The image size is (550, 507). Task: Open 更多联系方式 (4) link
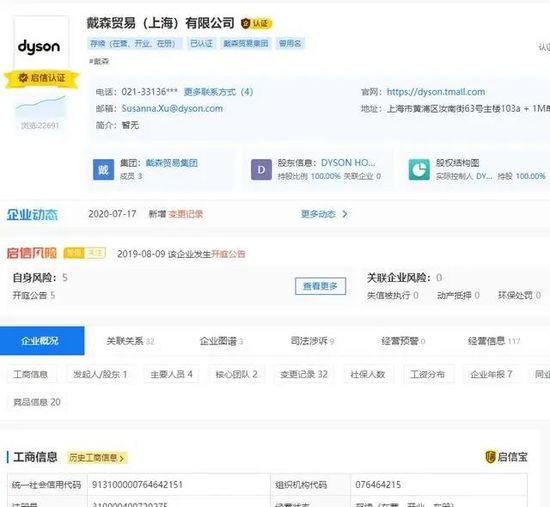[x=218, y=92]
